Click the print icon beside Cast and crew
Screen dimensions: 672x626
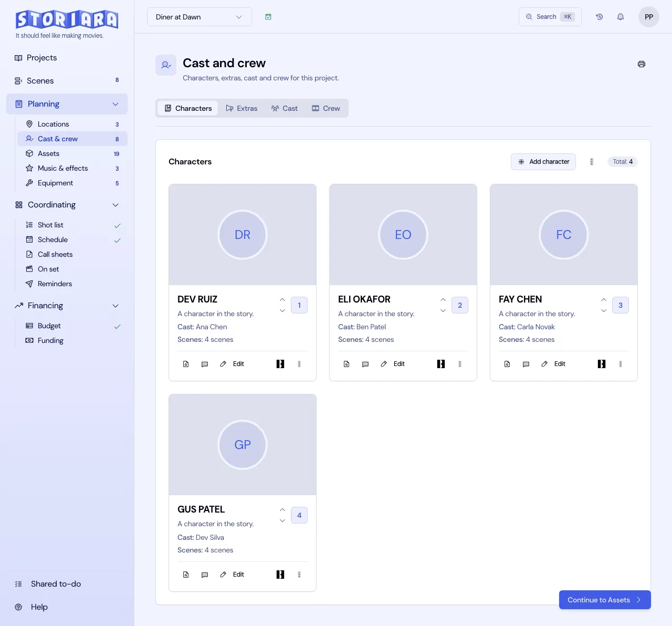(641, 64)
